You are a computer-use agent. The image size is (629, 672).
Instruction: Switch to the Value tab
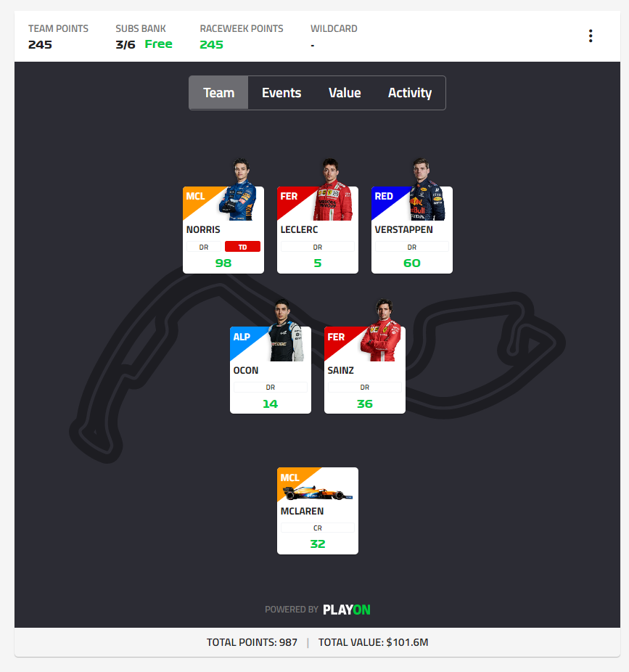(x=345, y=93)
